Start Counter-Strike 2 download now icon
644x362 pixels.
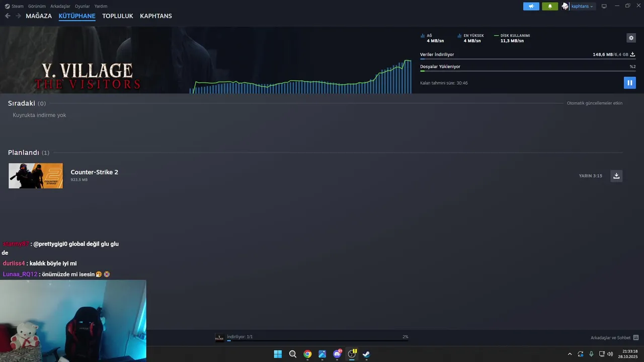(616, 175)
